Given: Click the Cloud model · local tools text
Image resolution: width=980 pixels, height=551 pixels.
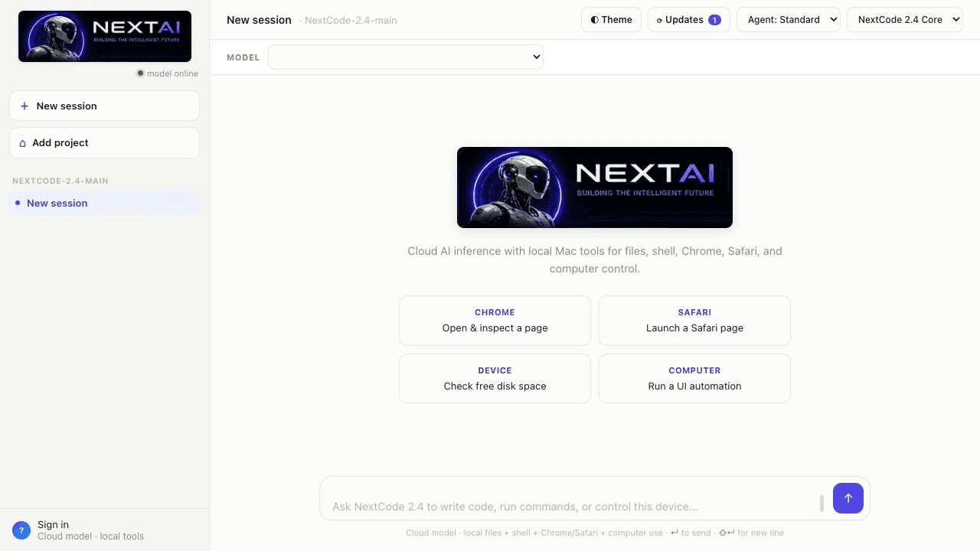Looking at the screenshot, I should [90, 536].
